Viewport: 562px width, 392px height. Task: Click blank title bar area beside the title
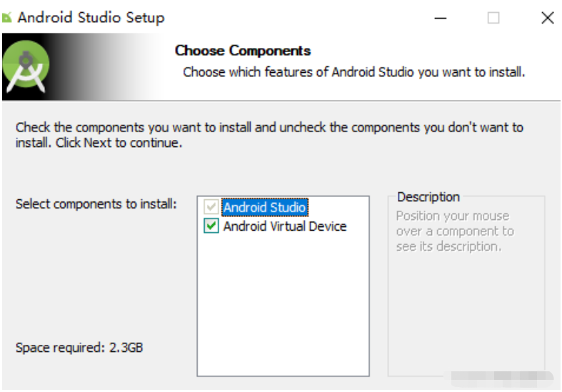[300, 18]
